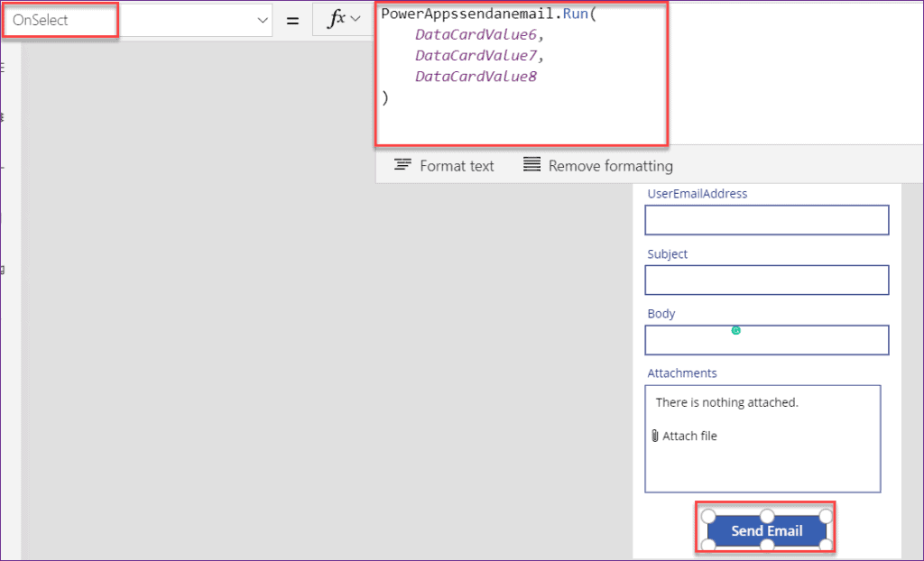Screen dimensions: 924x561
Task: Click the Body input box
Action: (766, 340)
